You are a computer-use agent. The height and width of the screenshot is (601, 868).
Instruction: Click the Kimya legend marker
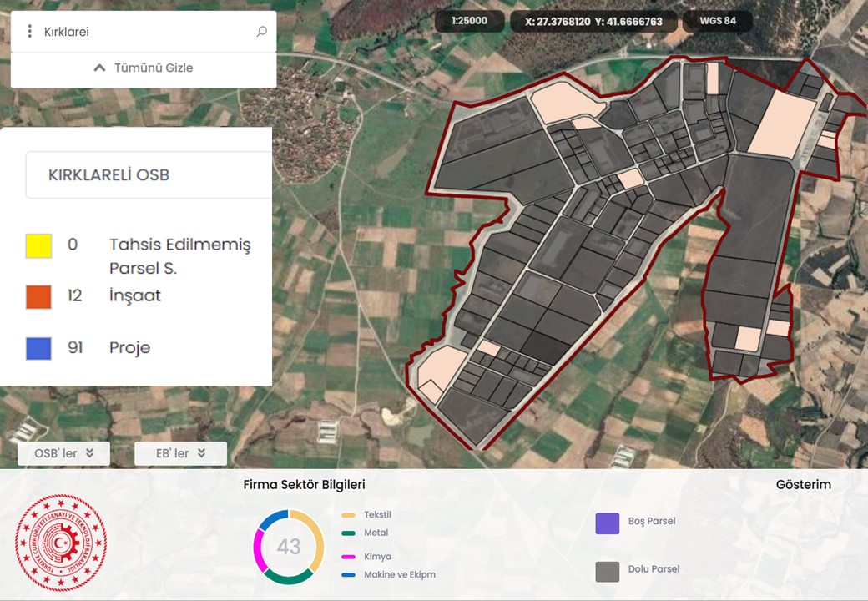[349, 557]
